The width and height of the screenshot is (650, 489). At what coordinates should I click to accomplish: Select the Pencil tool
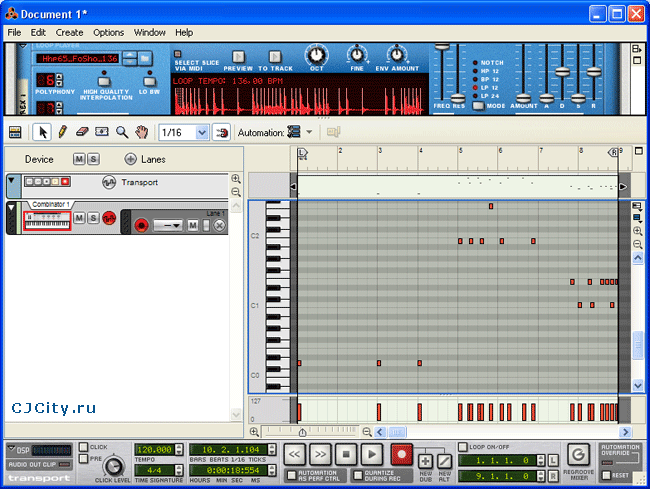(63, 132)
